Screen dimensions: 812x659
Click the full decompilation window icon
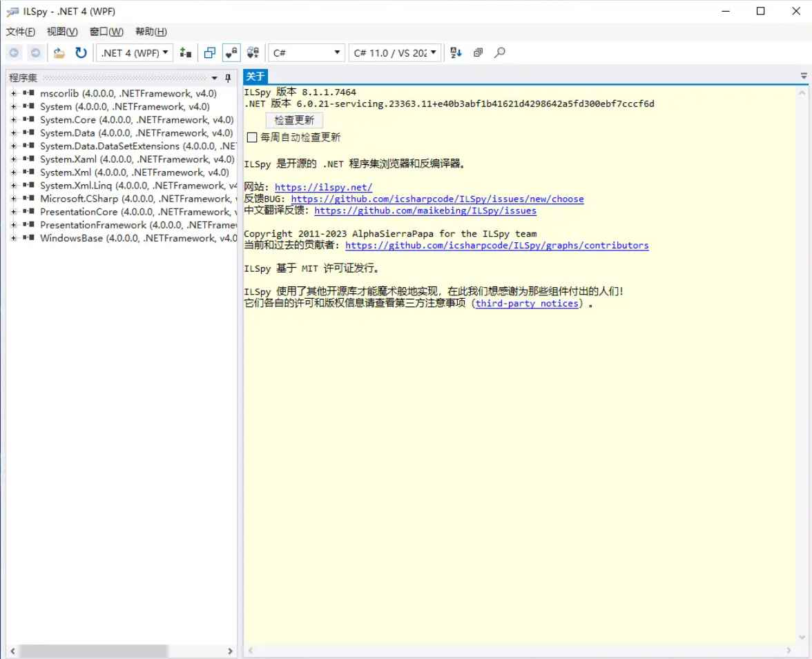coord(209,52)
